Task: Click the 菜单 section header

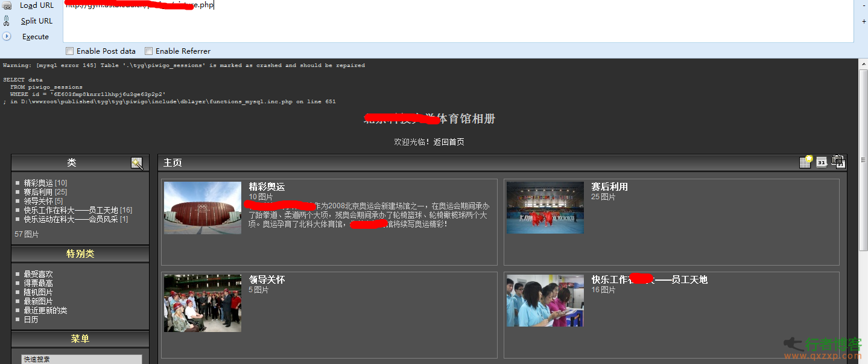Action: 80,339
